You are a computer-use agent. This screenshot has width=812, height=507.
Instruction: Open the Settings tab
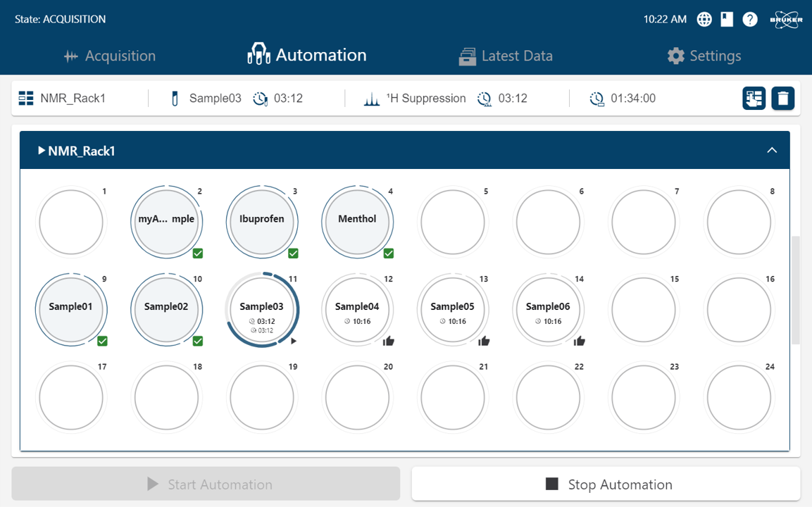(x=704, y=56)
